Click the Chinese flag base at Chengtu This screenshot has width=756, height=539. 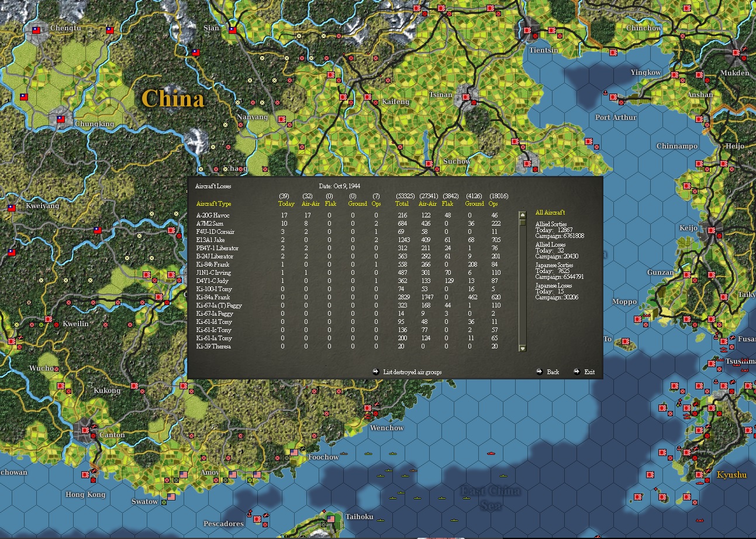pyautogui.click(x=36, y=30)
